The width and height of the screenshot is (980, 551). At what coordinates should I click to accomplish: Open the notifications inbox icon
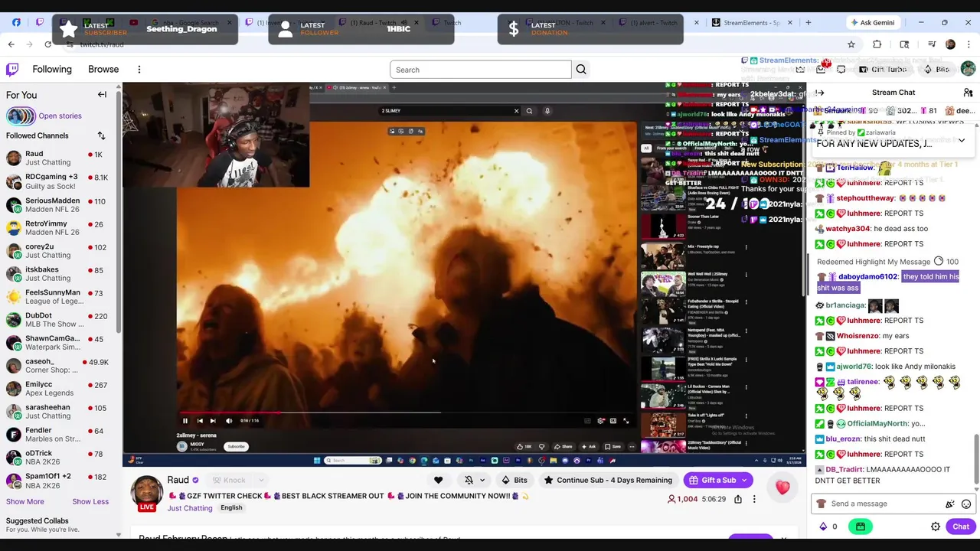821,70
